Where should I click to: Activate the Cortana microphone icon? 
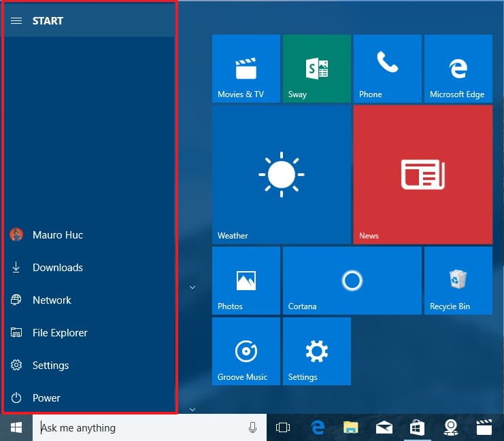252,427
